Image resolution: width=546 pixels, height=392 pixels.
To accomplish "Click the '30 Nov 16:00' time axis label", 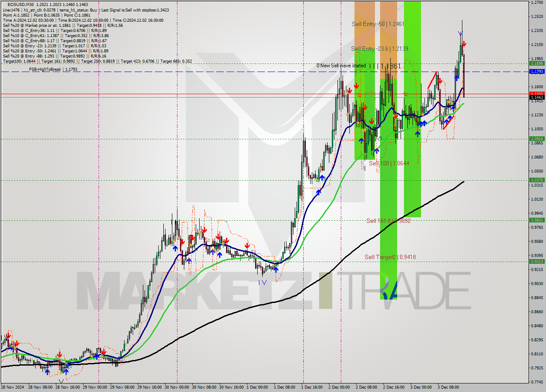I will [232, 387].
